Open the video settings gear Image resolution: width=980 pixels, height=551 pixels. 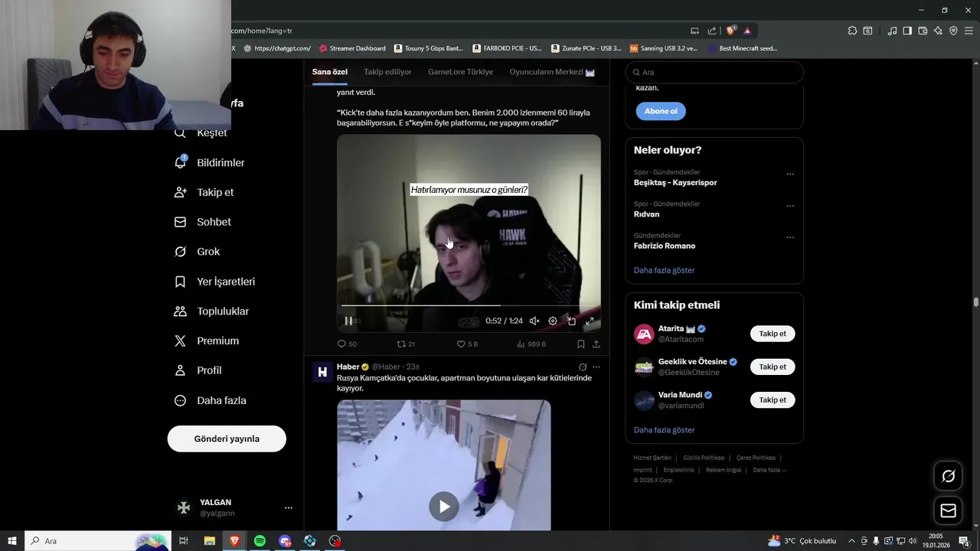click(553, 321)
